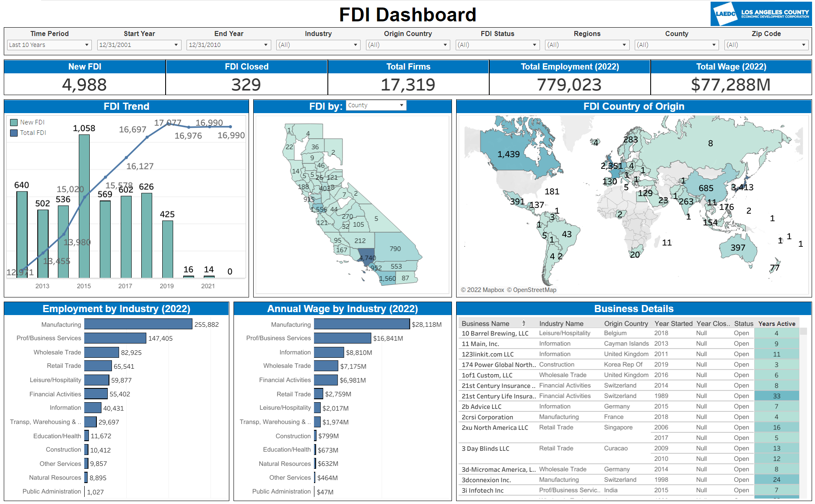This screenshot has height=504, width=815.
Task: Expand the Zip Code filter dropdown
Action: [766, 45]
